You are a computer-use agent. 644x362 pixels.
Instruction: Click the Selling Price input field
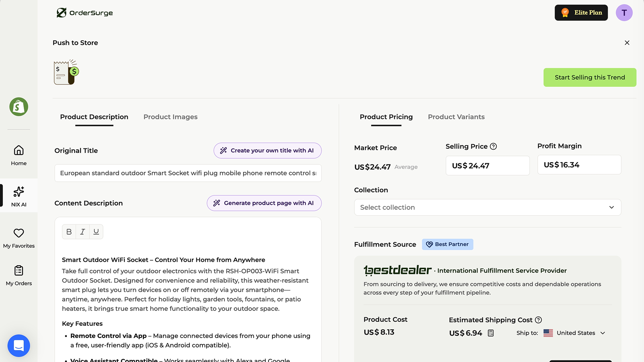[487, 166]
